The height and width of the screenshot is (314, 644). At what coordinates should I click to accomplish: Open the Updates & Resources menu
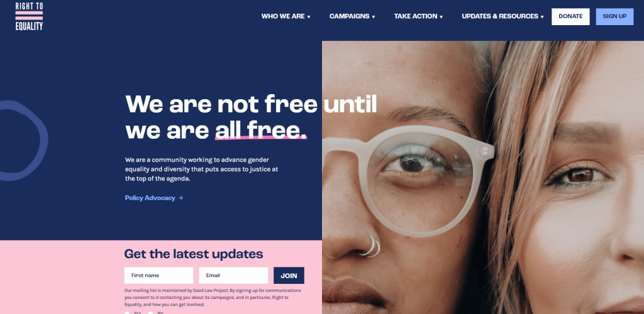(x=500, y=16)
